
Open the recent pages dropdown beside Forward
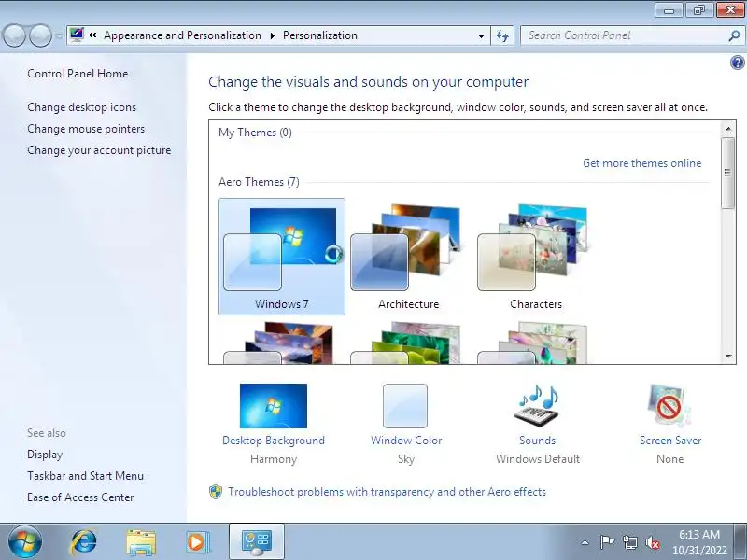[59, 35]
